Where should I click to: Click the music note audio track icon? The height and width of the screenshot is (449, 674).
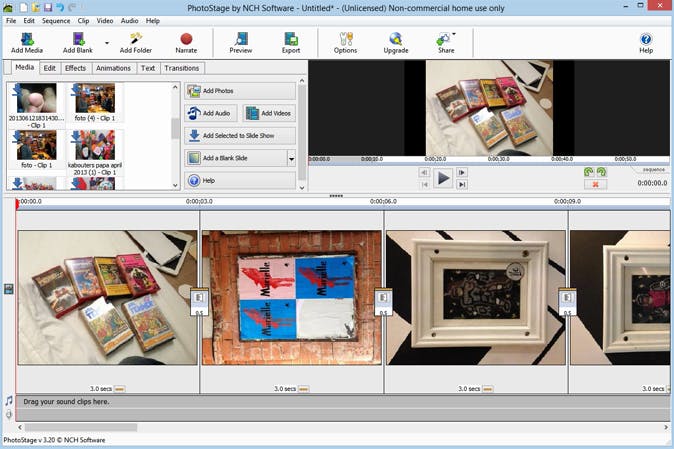pyautogui.click(x=9, y=400)
